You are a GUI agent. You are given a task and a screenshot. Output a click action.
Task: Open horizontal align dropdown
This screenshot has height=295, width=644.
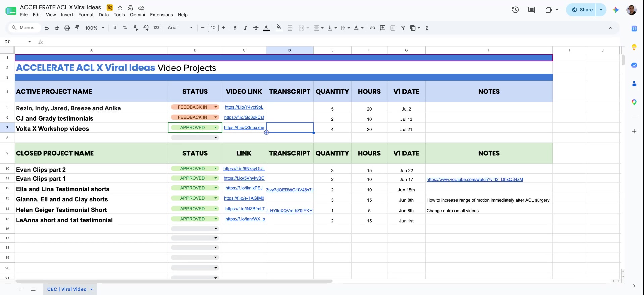[x=319, y=28]
